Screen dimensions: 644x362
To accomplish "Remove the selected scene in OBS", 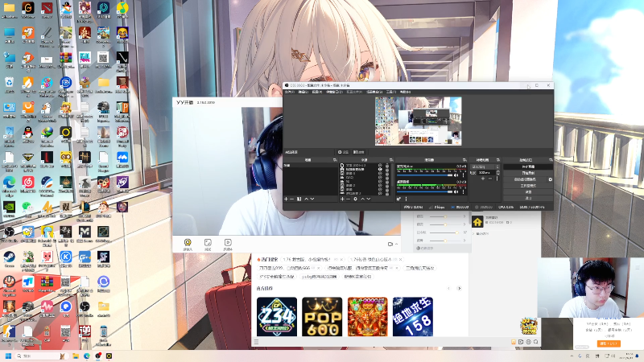I will [x=291, y=199].
